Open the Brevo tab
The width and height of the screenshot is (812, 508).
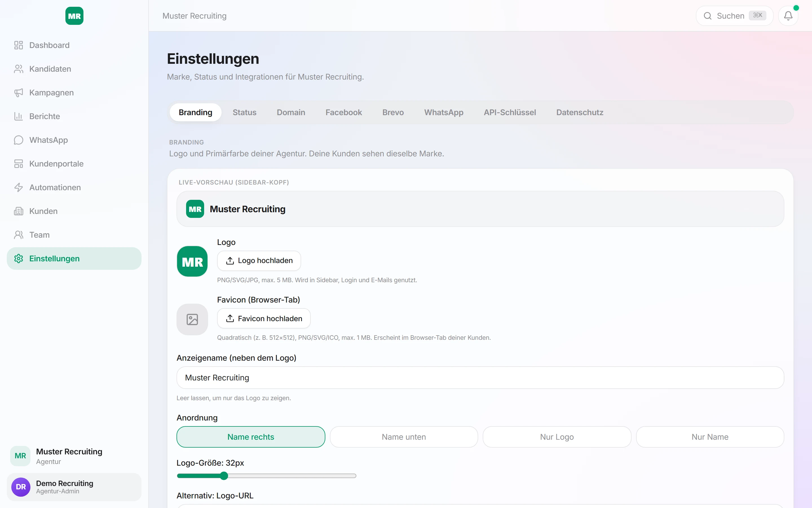coord(393,112)
